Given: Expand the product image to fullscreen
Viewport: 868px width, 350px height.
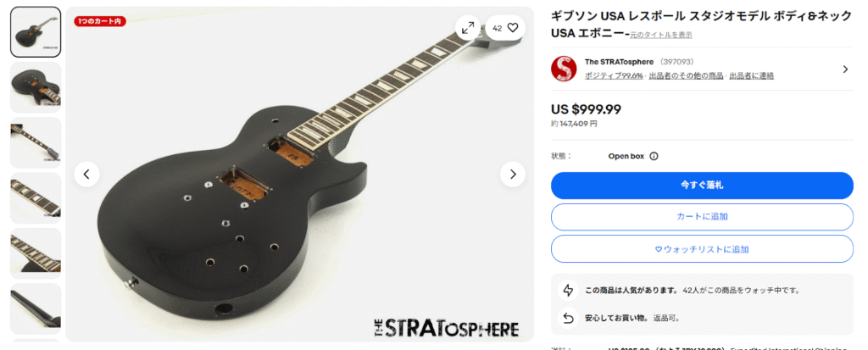Looking at the screenshot, I should pos(468,28).
